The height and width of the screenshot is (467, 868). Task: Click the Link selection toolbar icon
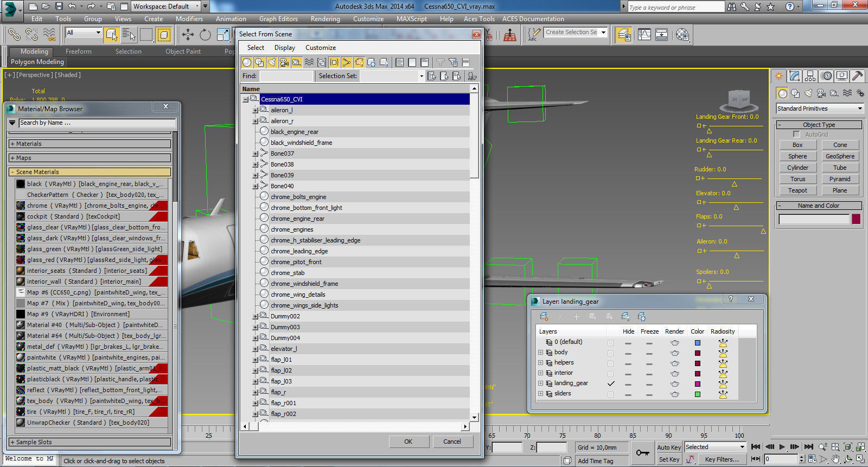point(14,35)
